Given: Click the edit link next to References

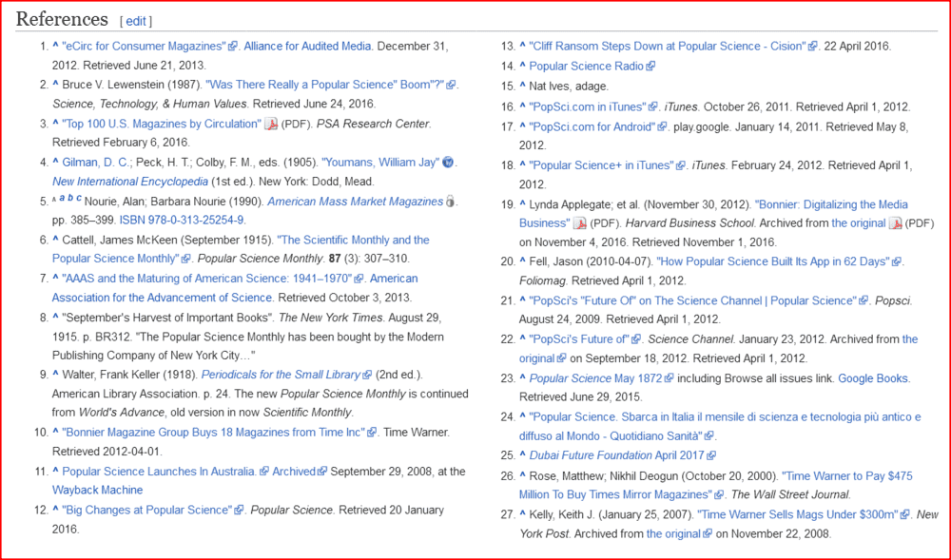Looking at the screenshot, I should [x=136, y=21].
